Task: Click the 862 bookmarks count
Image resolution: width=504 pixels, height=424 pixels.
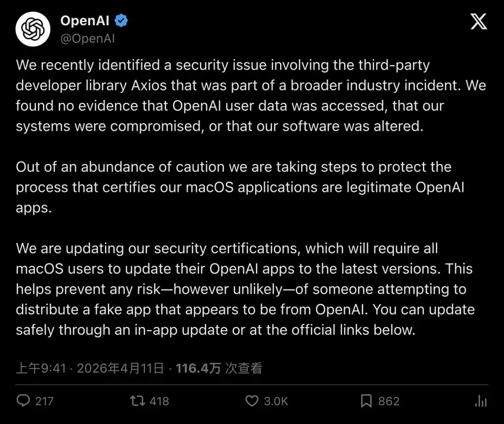Action: (389, 401)
